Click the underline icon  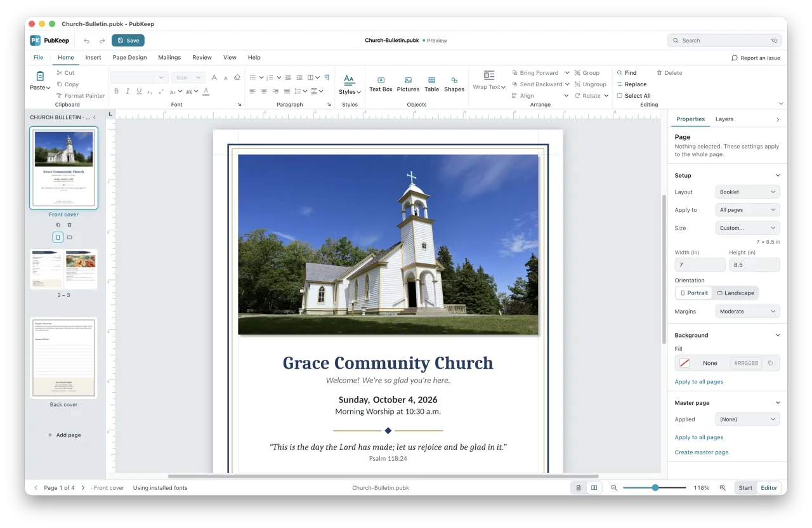139,91
